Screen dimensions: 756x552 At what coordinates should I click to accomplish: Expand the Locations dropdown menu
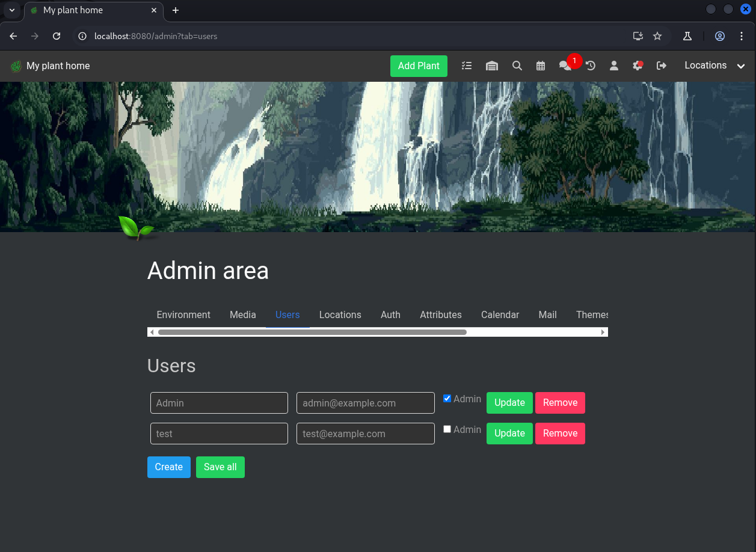point(715,66)
